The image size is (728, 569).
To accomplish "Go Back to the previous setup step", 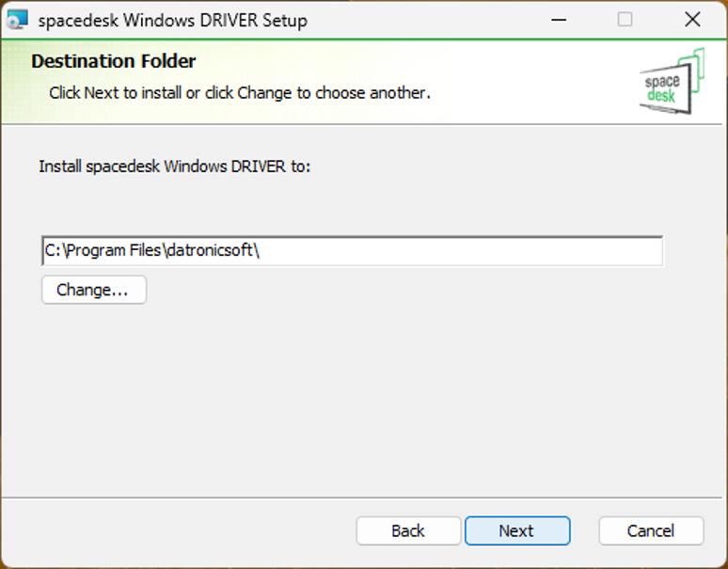I will (408, 530).
